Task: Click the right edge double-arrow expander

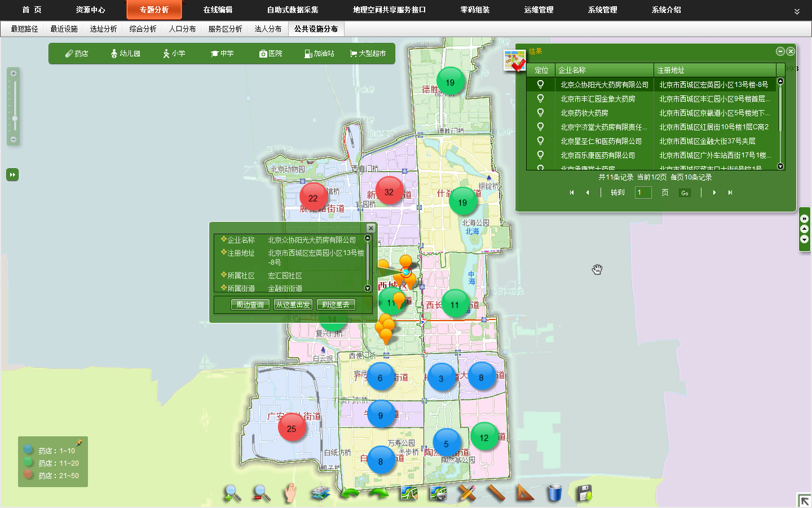Action: [x=805, y=218]
